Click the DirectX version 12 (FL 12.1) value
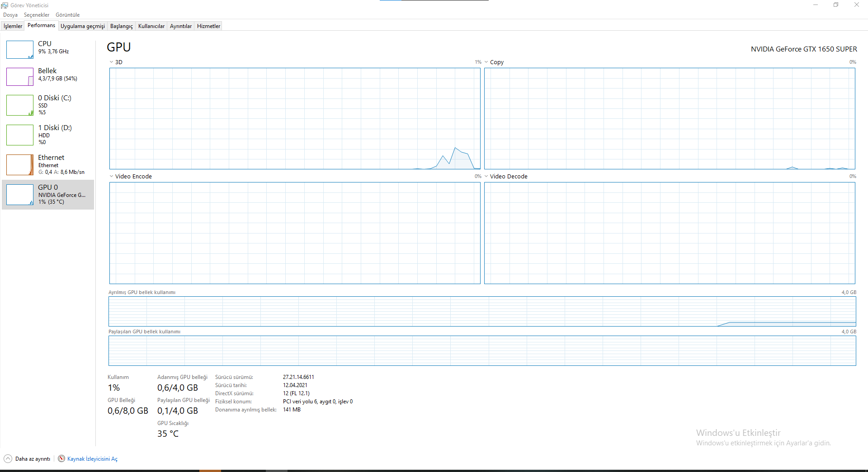 (296, 393)
